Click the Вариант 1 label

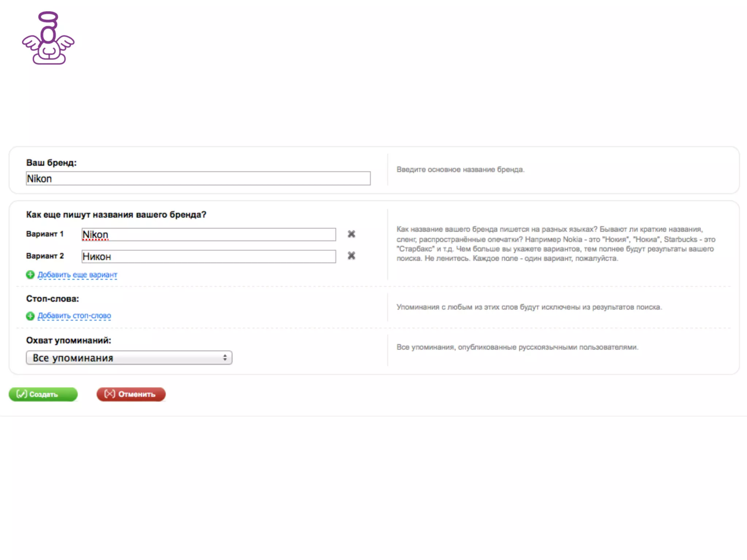45,234
